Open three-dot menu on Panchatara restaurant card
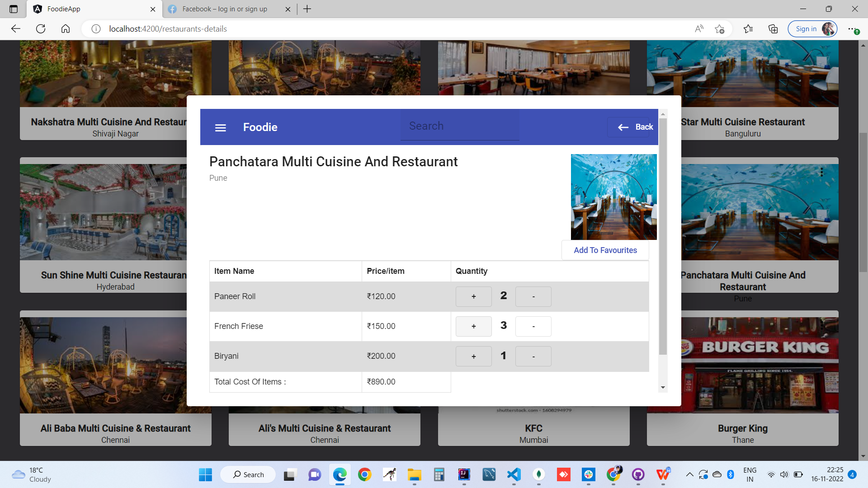Screen dimensions: 868x488 [x=821, y=172]
